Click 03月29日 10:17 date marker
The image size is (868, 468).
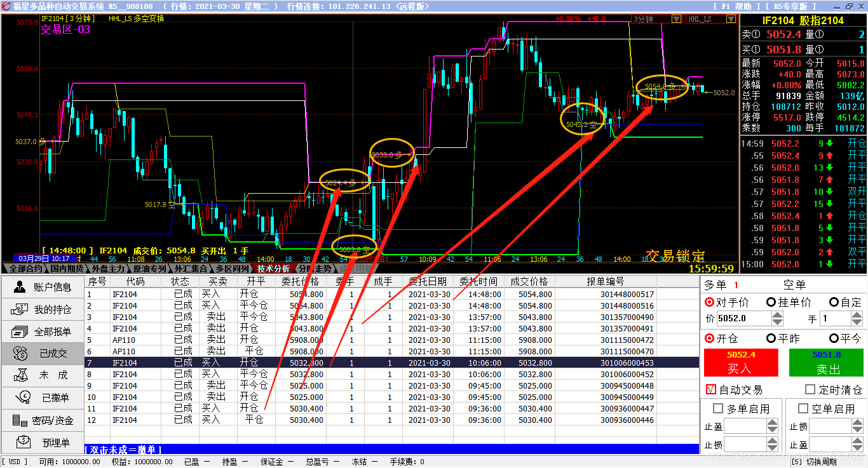click(x=43, y=258)
